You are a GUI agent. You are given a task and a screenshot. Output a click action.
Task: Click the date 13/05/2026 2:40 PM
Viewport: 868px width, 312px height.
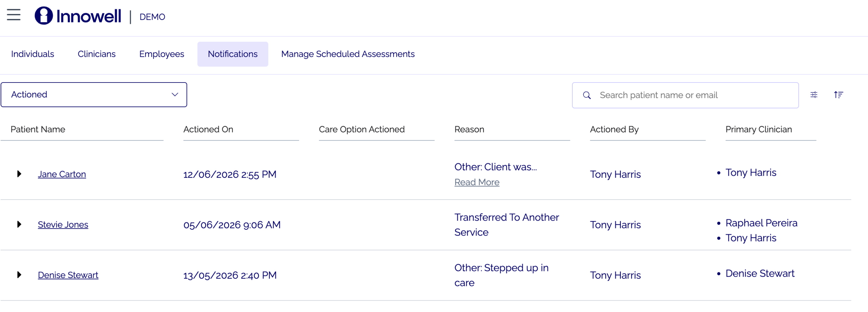[230, 275]
